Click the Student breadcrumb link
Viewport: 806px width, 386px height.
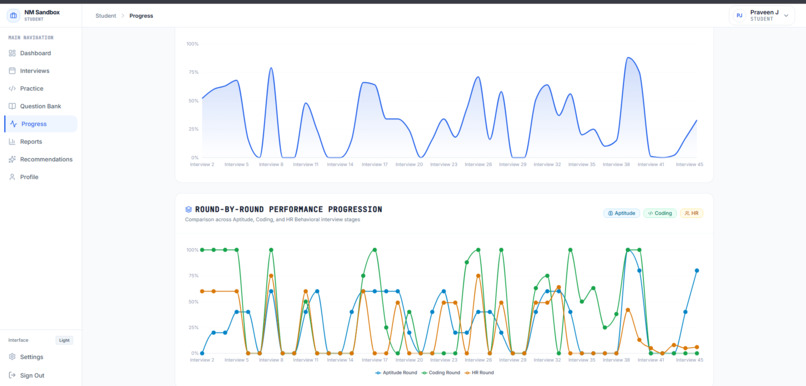(105, 16)
